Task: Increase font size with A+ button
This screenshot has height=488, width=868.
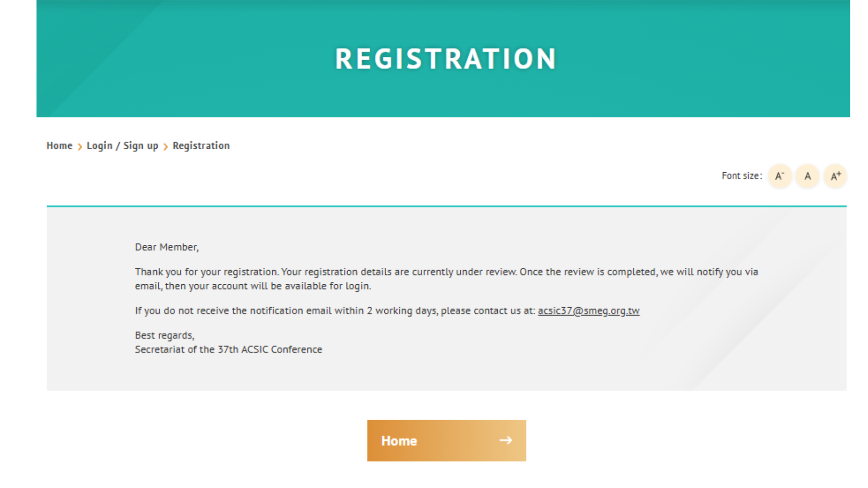Action: pos(835,176)
